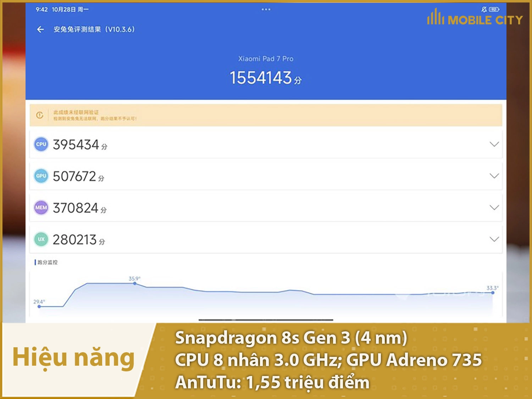Select the 35.9° peak temperature marker
Image resolution: width=532 pixels, height=399 pixels.
pos(134,283)
